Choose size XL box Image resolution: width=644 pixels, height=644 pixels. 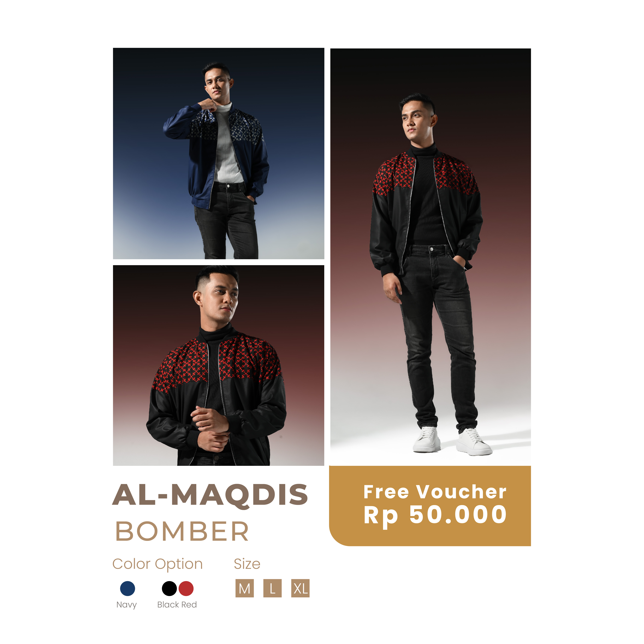(300, 588)
